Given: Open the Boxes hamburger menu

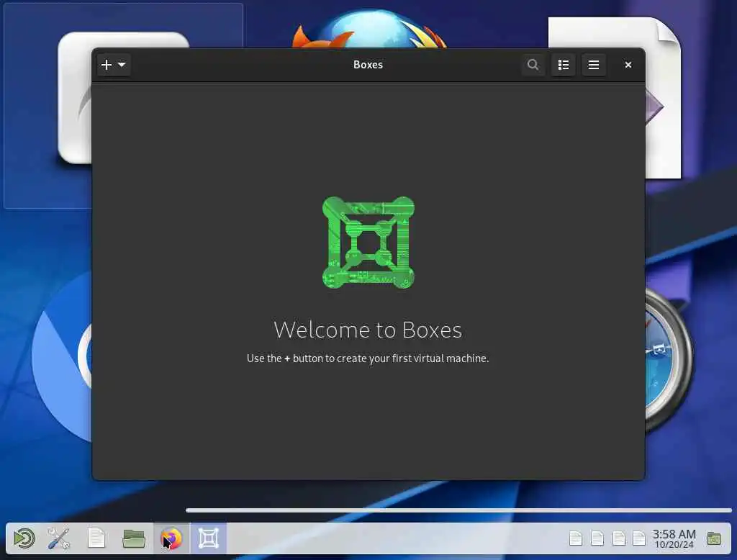Looking at the screenshot, I should click(594, 64).
